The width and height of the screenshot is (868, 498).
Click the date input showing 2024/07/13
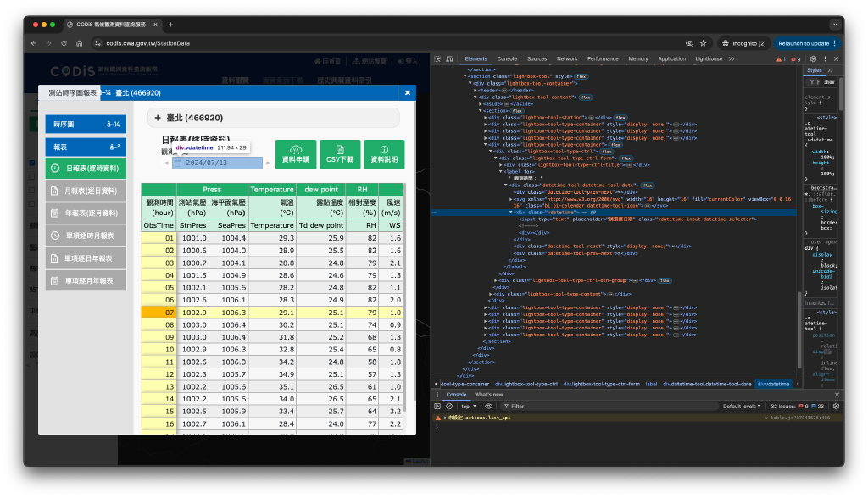coord(219,163)
